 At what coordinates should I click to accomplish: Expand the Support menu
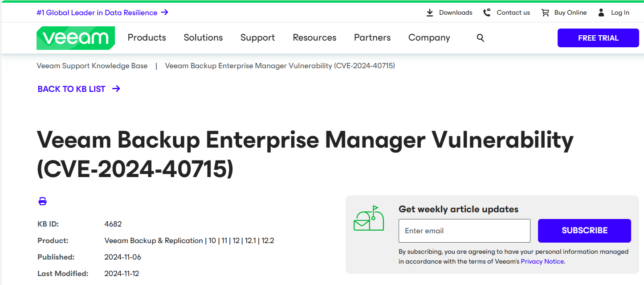click(x=258, y=38)
